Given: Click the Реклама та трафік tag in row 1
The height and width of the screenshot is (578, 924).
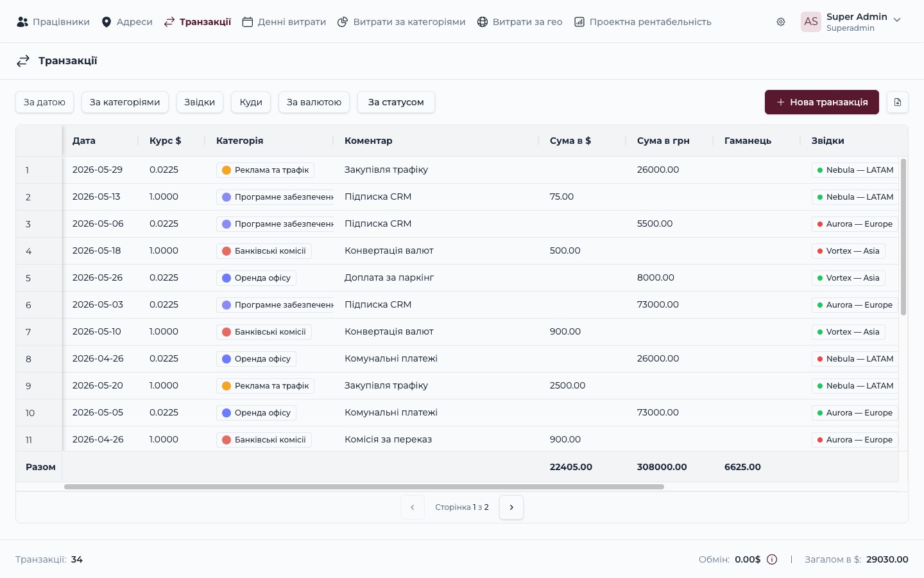Looking at the screenshot, I should [x=266, y=170].
